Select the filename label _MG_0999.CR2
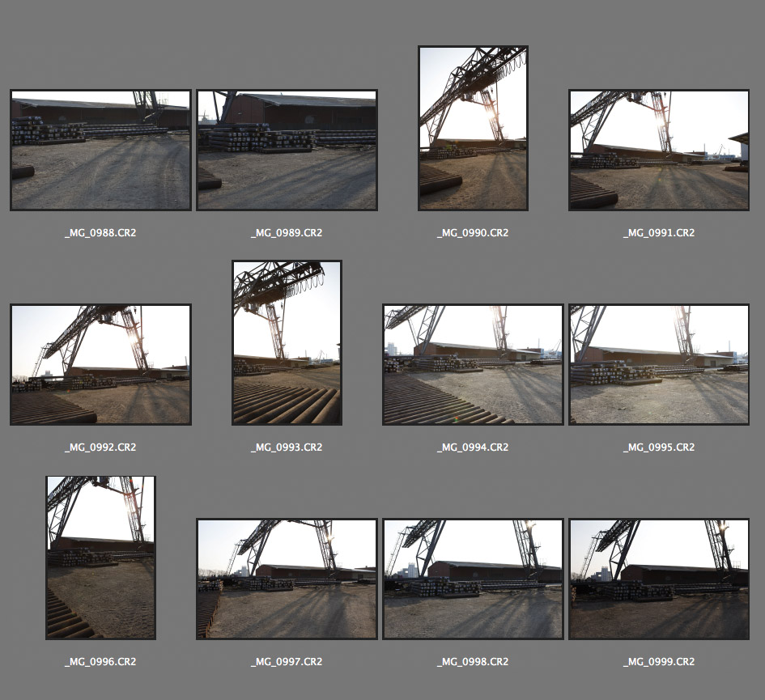 [659, 662]
